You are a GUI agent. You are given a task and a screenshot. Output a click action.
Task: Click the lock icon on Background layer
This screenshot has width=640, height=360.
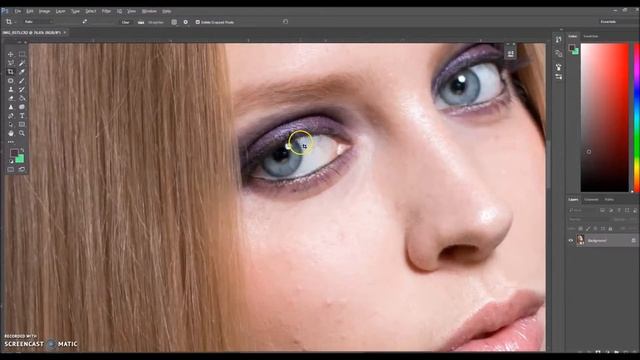pos(633,240)
